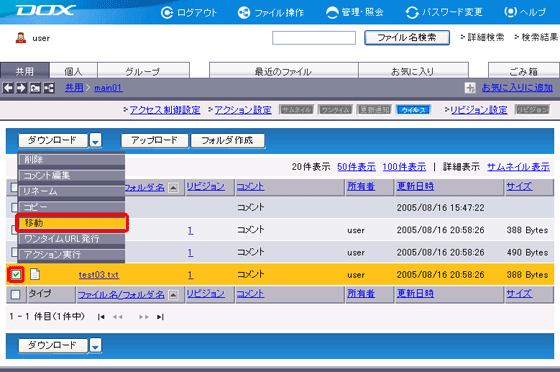Click the user avatar icon
The image size is (560, 372).
pos(21,38)
